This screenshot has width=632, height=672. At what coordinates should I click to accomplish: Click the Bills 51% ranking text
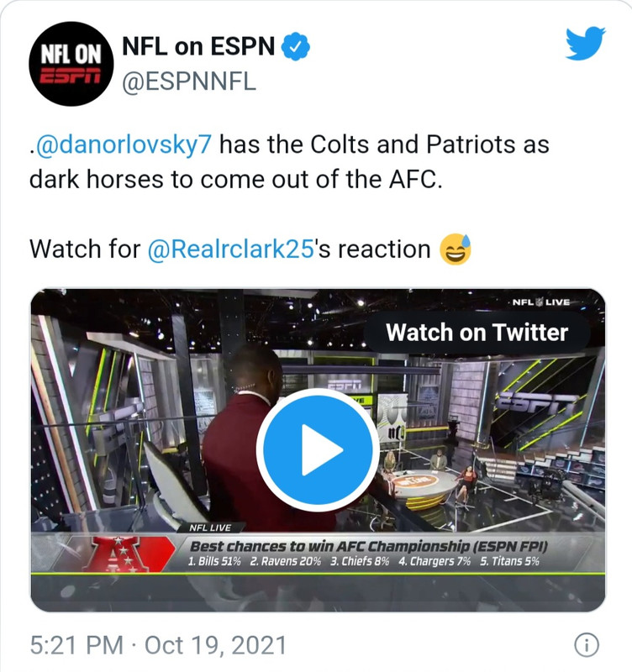coord(214,561)
